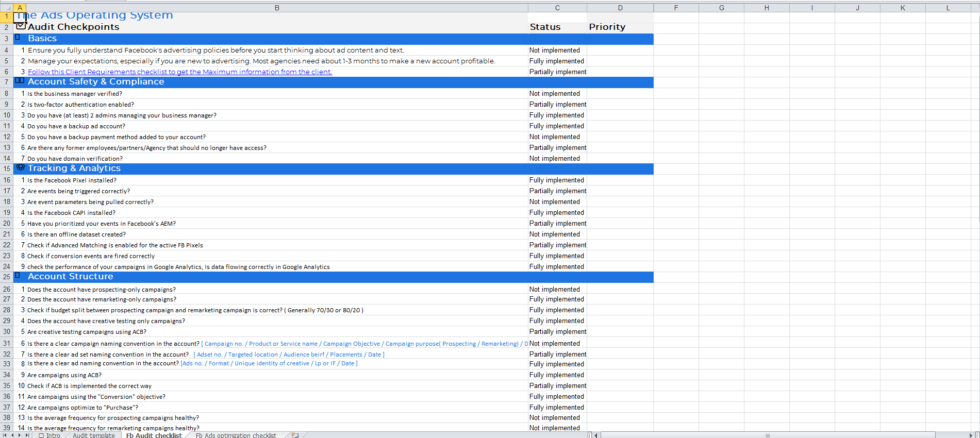Click 'Is the Facebook CAPI installed?' cell

277,212
